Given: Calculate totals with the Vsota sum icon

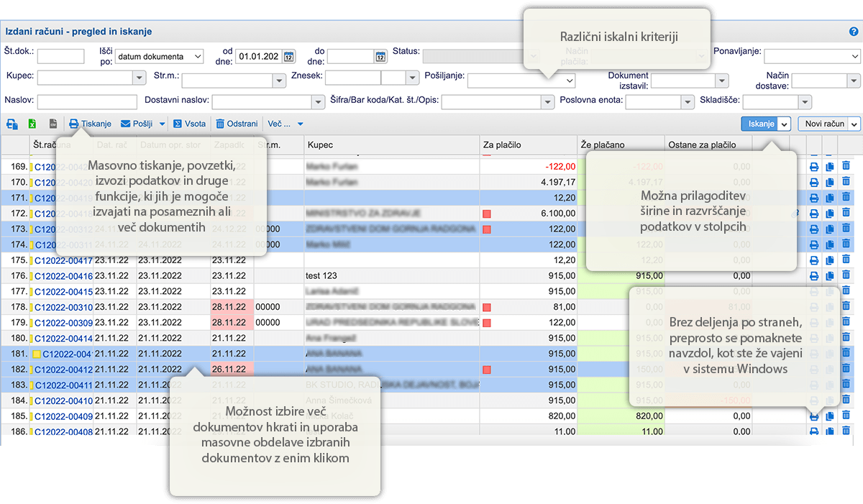Looking at the screenshot, I should (x=176, y=123).
